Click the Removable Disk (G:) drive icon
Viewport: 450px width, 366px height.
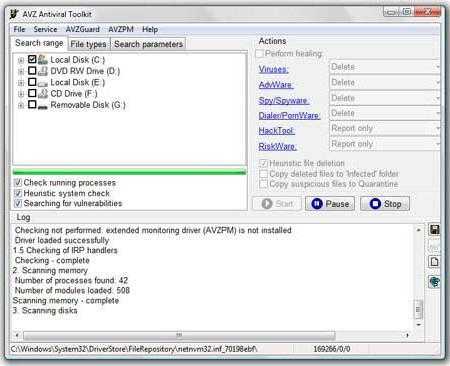click(43, 105)
